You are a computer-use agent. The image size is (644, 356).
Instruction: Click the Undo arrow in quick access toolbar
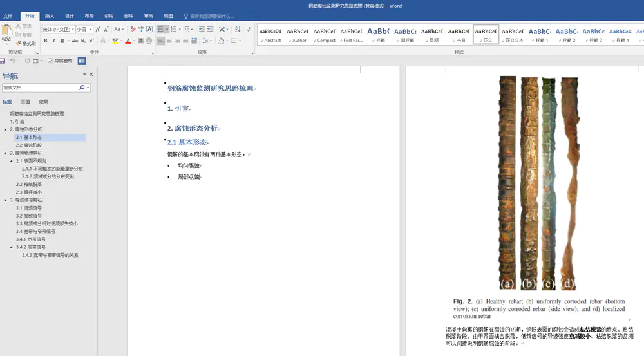[x=13, y=61]
